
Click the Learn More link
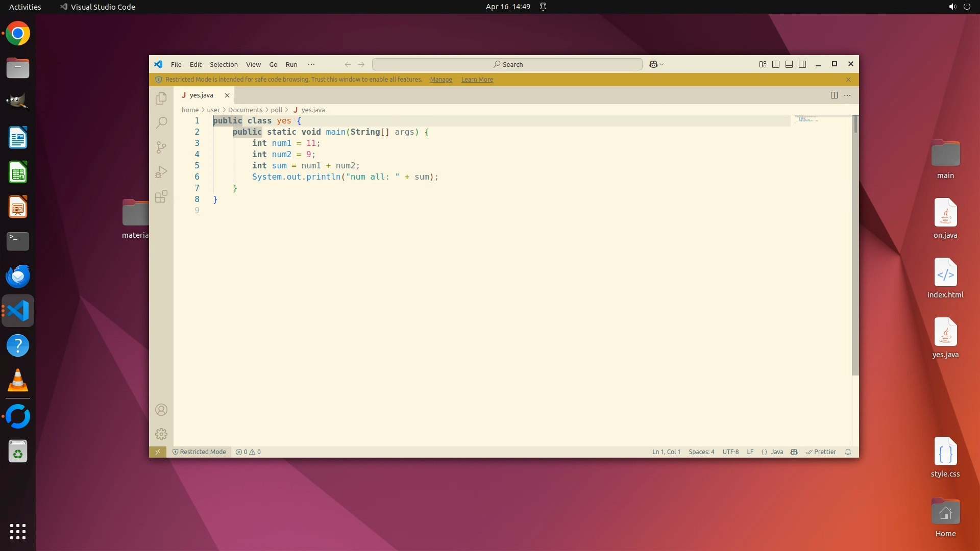tap(477, 80)
